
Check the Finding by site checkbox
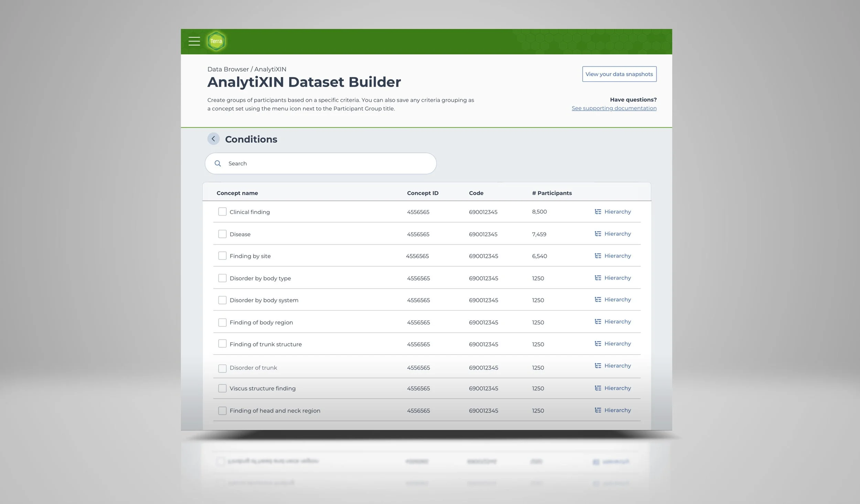[x=222, y=256]
